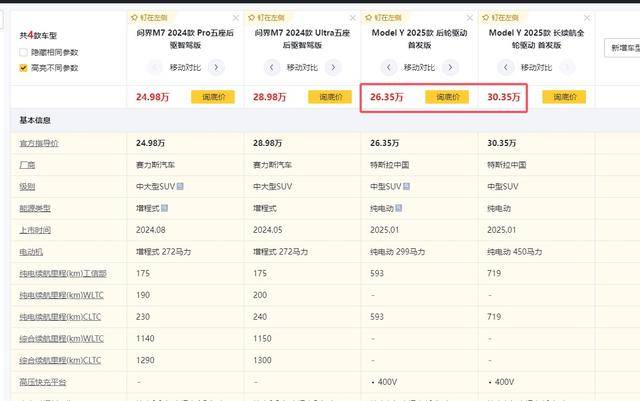Enable the 隐藏相同参数 checkbox

click(x=23, y=52)
